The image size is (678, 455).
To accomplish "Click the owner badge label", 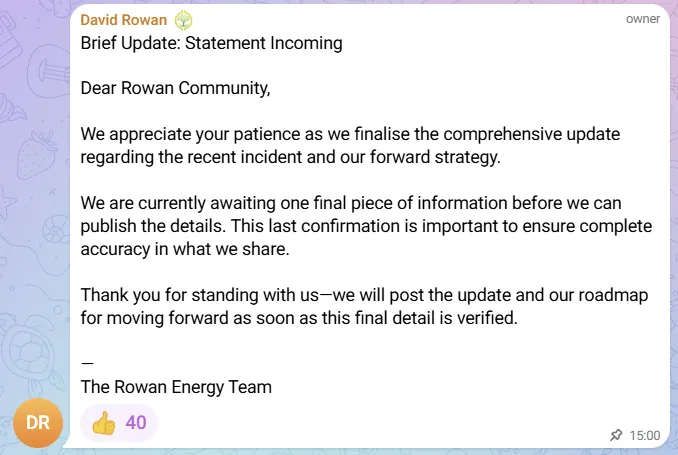I will (x=643, y=19).
